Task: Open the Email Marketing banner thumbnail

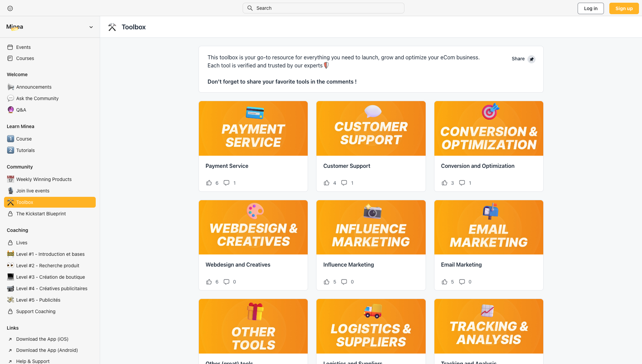Action: coord(488,227)
